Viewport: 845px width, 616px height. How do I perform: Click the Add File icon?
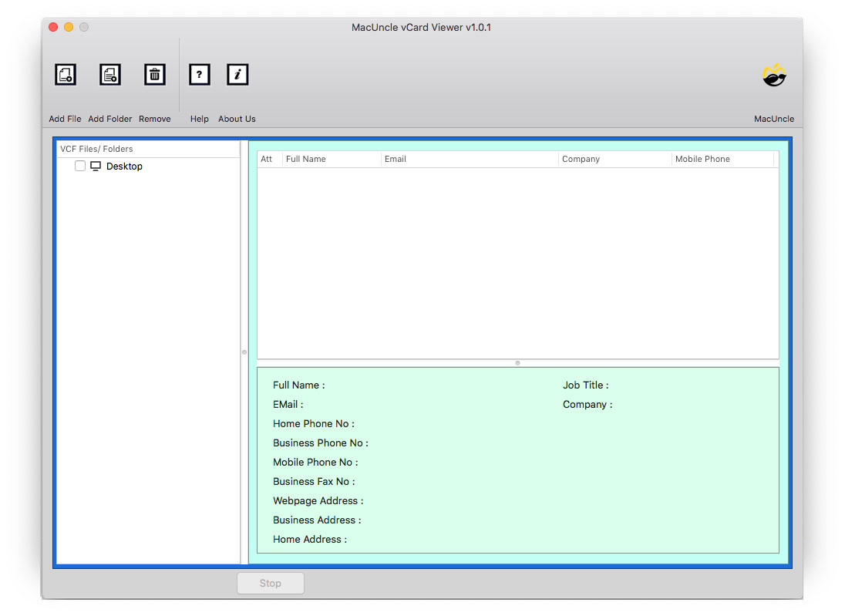66,75
